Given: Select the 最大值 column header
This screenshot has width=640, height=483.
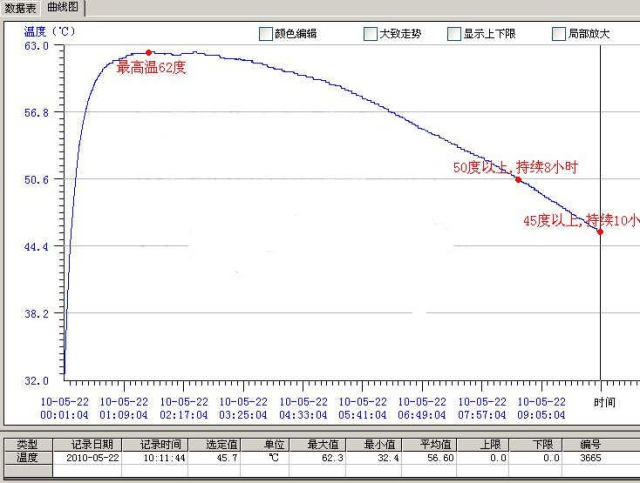Looking at the screenshot, I should coord(318,444).
